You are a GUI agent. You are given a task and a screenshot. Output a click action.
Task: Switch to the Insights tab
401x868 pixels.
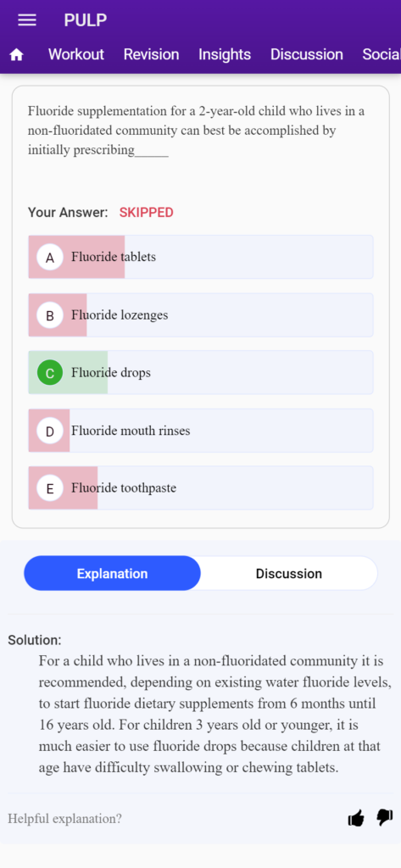[x=225, y=54]
